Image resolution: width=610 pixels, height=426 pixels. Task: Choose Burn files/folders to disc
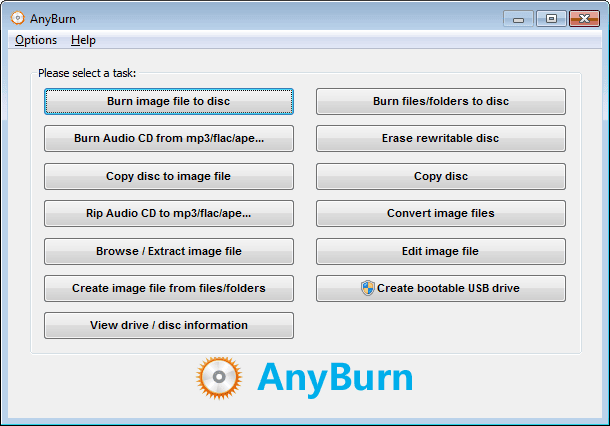pos(441,101)
